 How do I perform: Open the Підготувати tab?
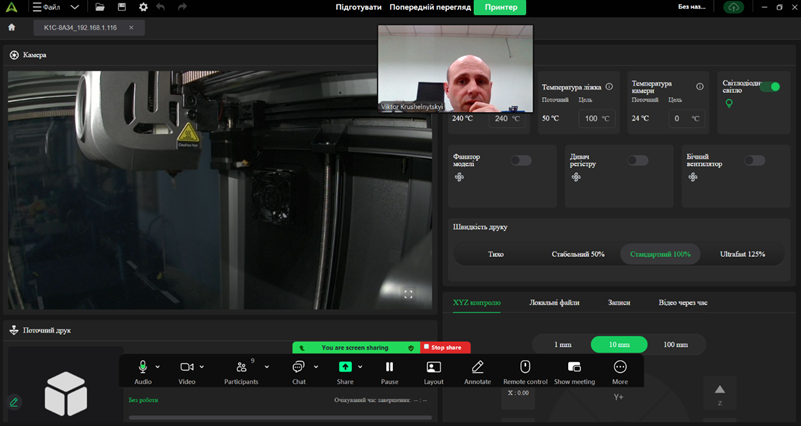coord(358,7)
